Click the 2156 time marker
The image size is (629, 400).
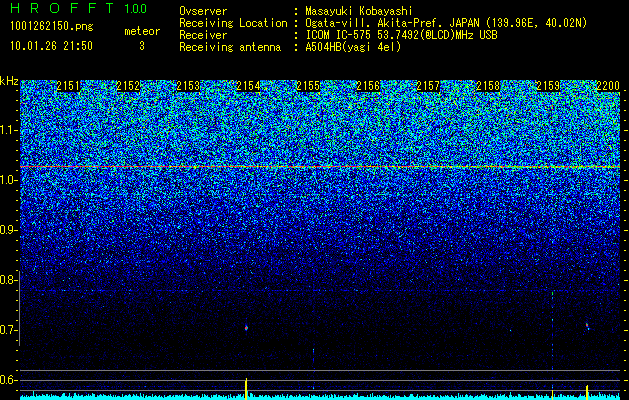(x=368, y=86)
